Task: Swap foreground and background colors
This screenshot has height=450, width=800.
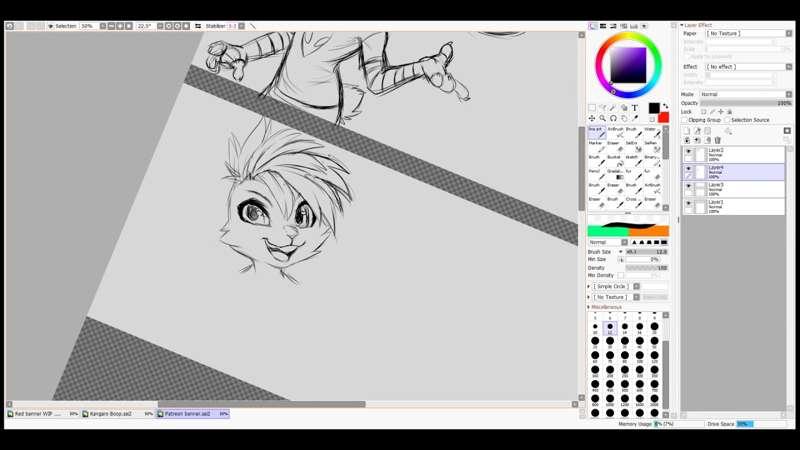Action: (x=665, y=106)
